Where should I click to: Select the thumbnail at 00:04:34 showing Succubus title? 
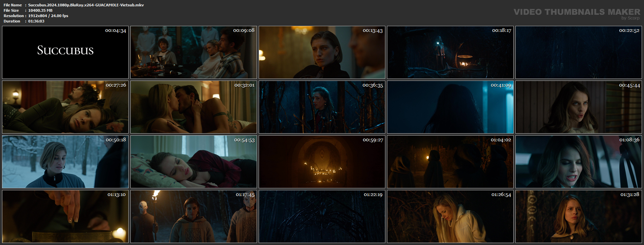click(x=65, y=52)
